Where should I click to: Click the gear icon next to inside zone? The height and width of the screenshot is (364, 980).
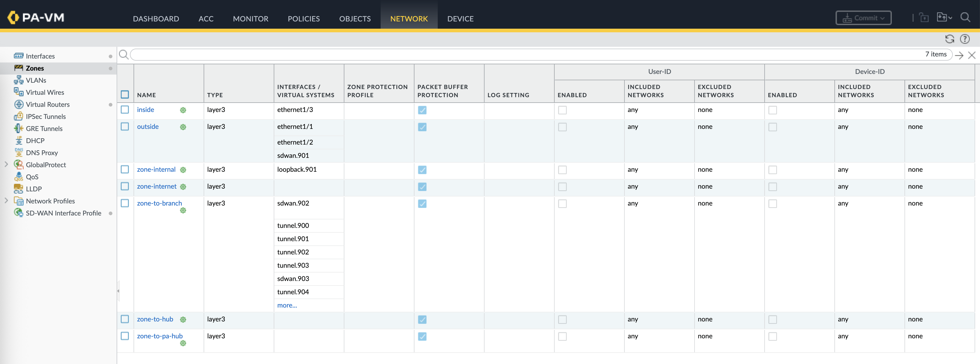[183, 110]
